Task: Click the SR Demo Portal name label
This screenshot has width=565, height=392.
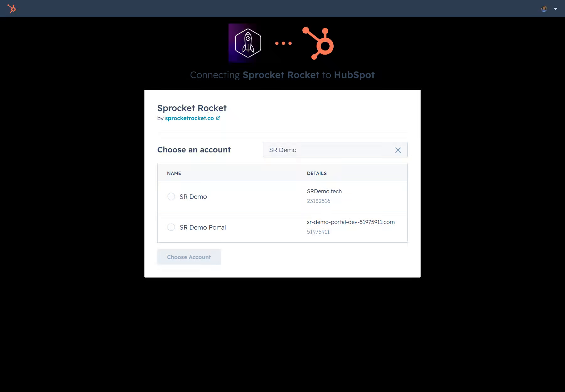Action: pyautogui.click(x=203, y=227)
